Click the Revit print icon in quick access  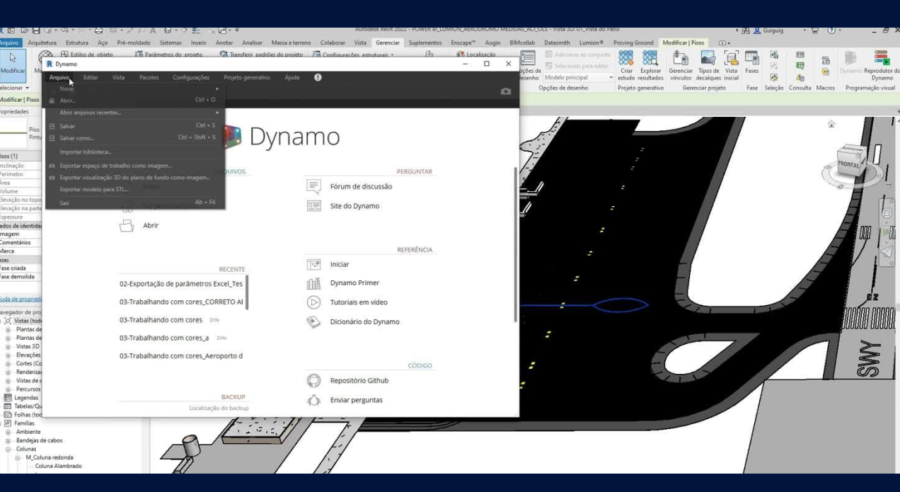(99, 30)
